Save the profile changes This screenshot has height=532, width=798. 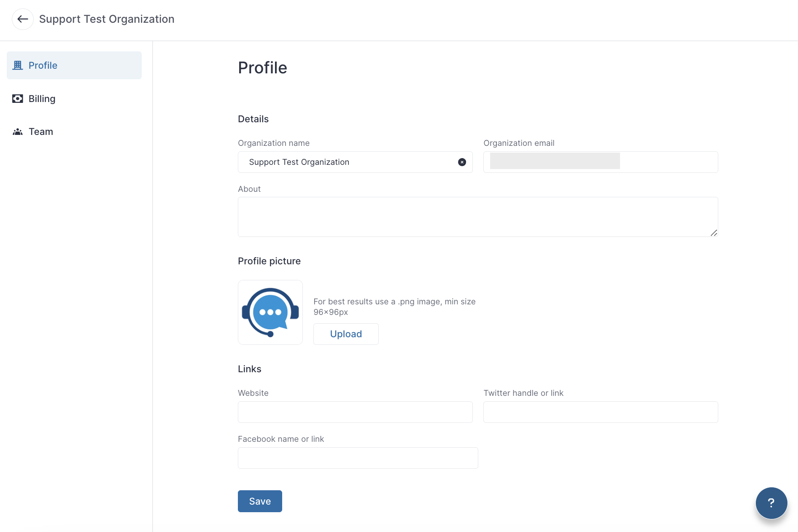(260, 501)
